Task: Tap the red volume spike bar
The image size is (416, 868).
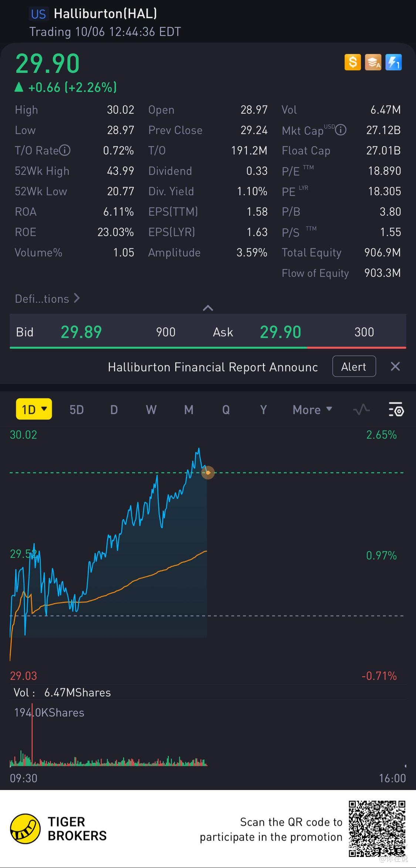Action: (32, 734)
